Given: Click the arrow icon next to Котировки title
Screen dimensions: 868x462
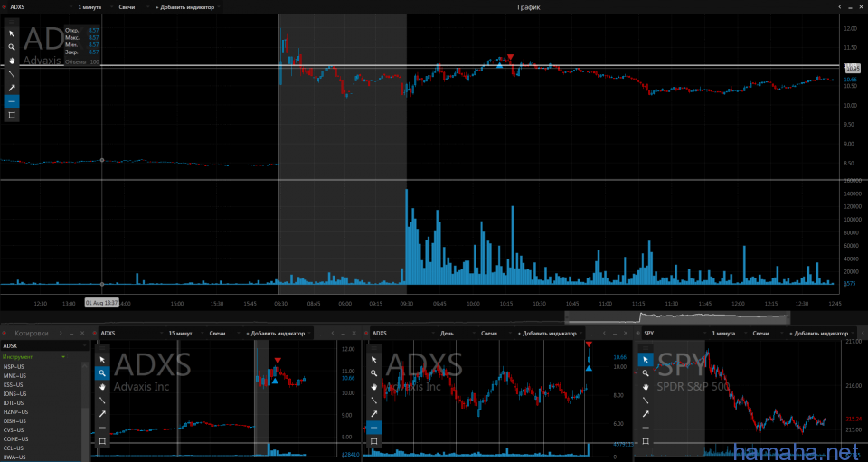Looking at the screenshot, I should [61, 333].
